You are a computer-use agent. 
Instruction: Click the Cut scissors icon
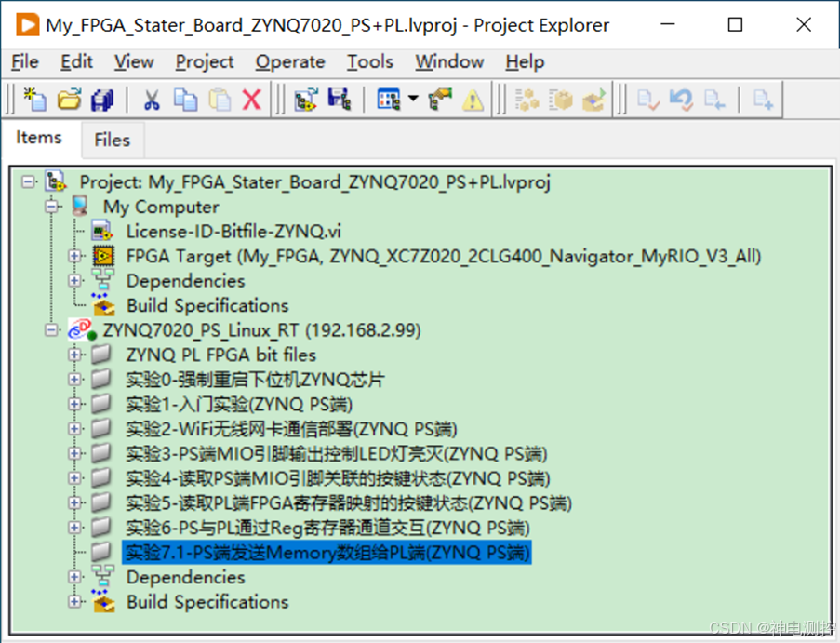[152, 100]
